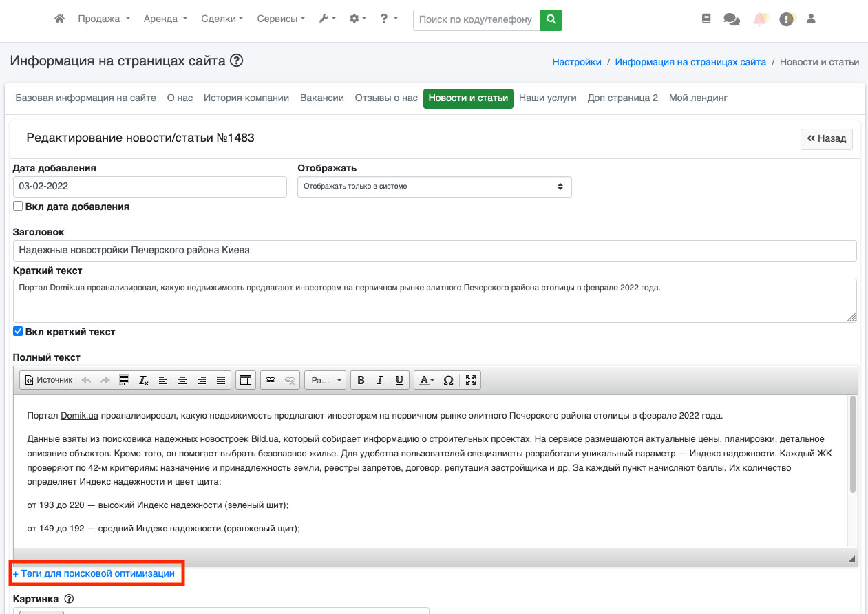
Task: Open the notifications bell
Action: [x=759, y=20]
